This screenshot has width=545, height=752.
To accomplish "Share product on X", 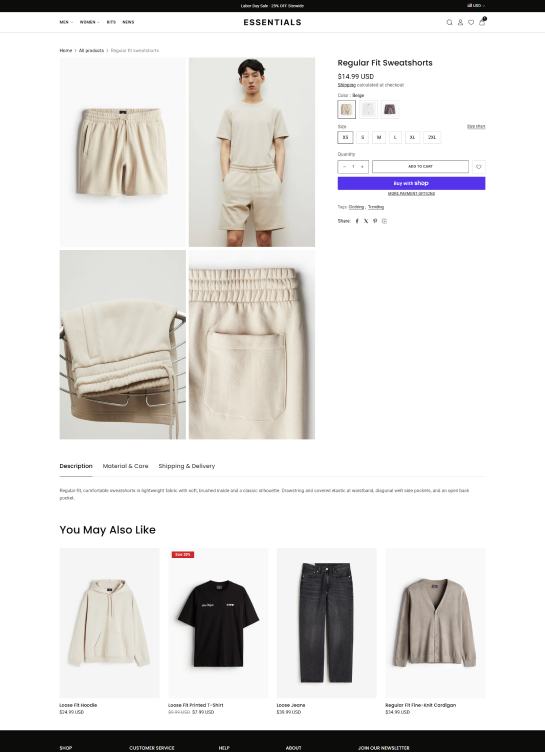I will tap(366, 221).
